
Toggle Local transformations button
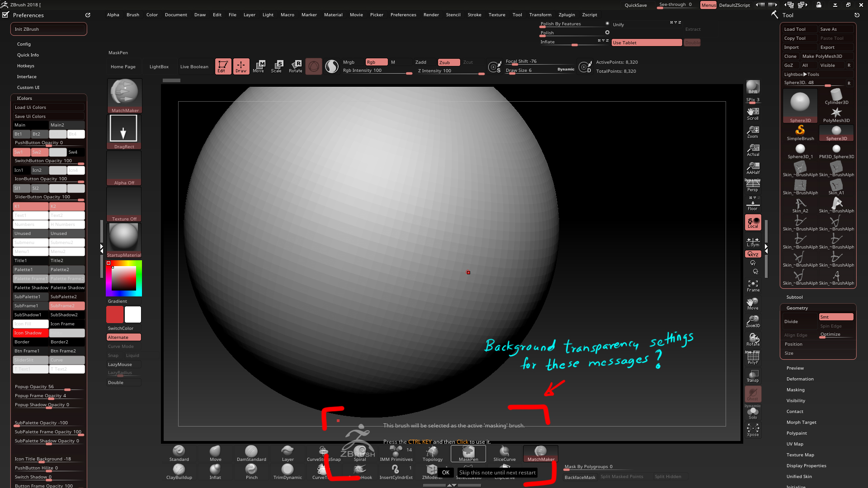[753, 222]
